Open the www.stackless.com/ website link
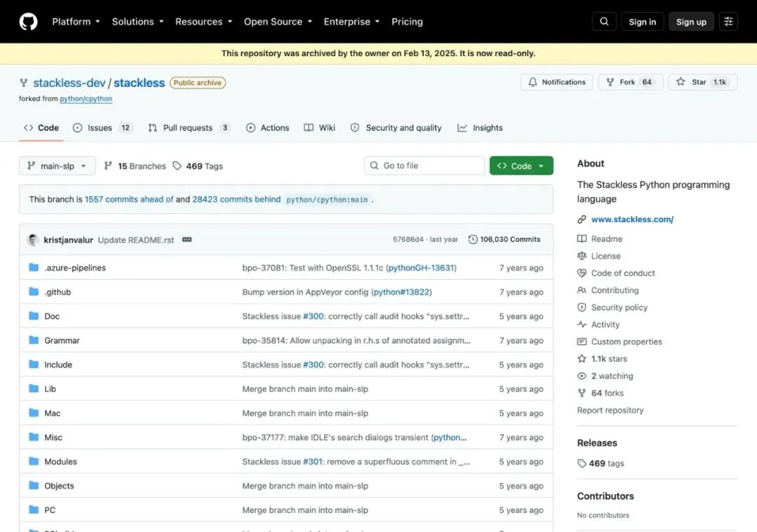Screen dimensions: 757x532 (632, 219)
